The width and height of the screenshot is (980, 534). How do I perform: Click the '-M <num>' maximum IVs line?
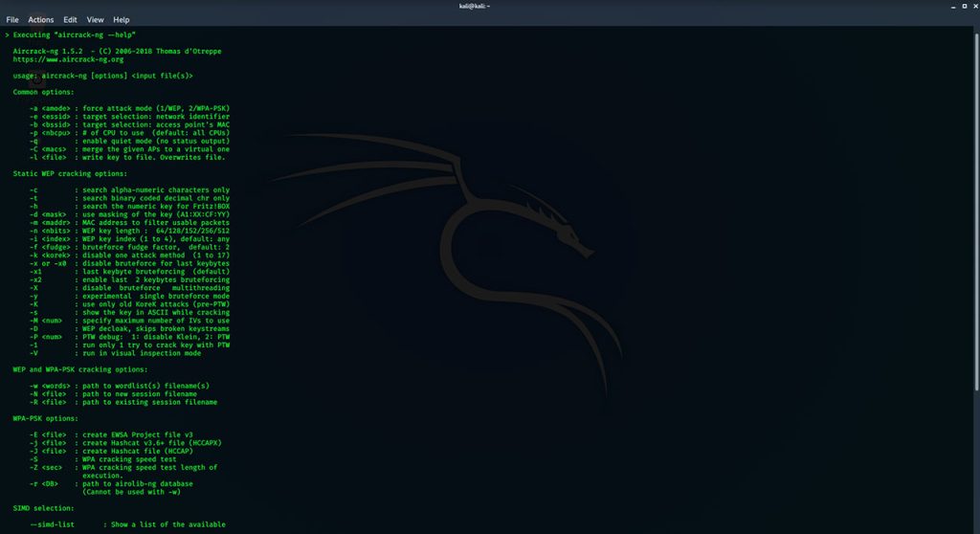point(129,321)
